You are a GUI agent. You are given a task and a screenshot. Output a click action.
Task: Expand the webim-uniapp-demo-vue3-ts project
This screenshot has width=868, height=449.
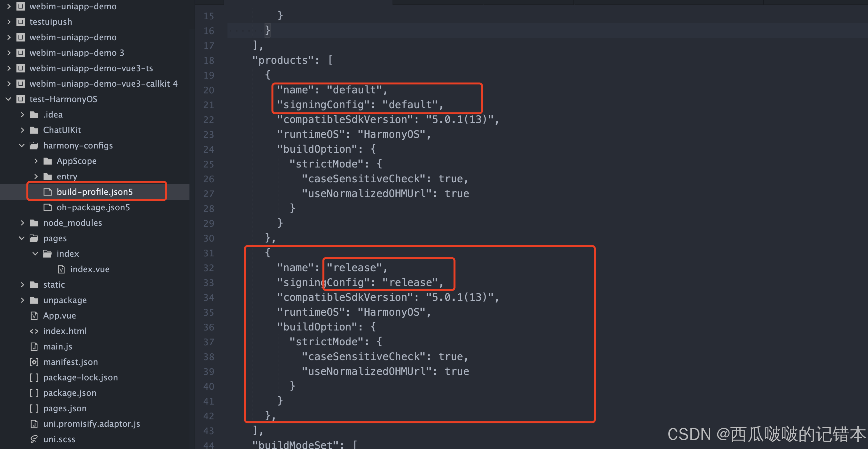tap(9, 68)
